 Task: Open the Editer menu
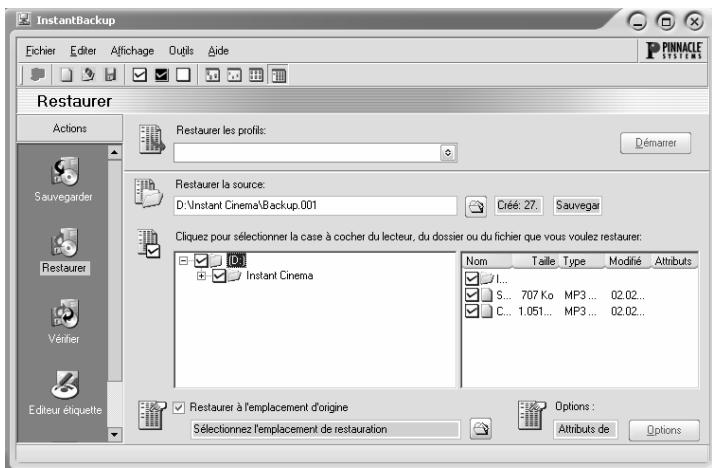tap(83, 51)
